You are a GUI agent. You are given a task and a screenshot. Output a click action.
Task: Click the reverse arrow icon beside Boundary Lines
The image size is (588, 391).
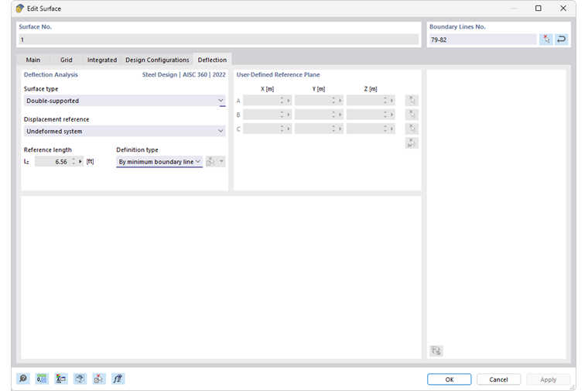tap(562, 39)
